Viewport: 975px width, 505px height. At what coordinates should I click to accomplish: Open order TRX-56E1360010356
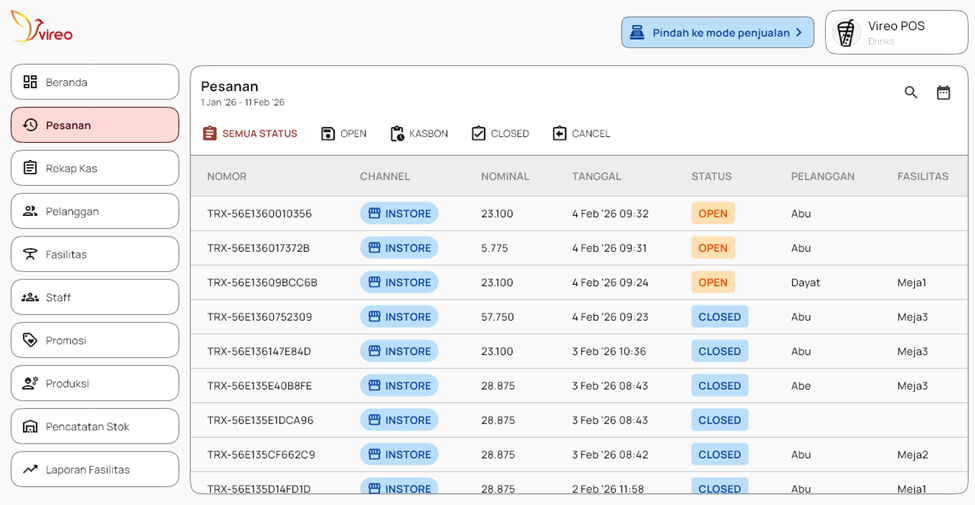tap(259, 214)
